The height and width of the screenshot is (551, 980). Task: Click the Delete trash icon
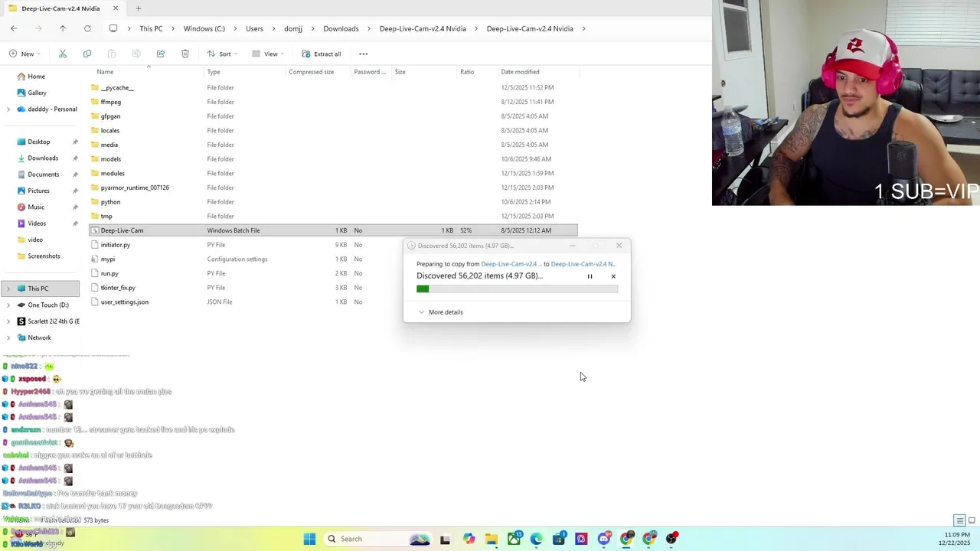point(185,54)
